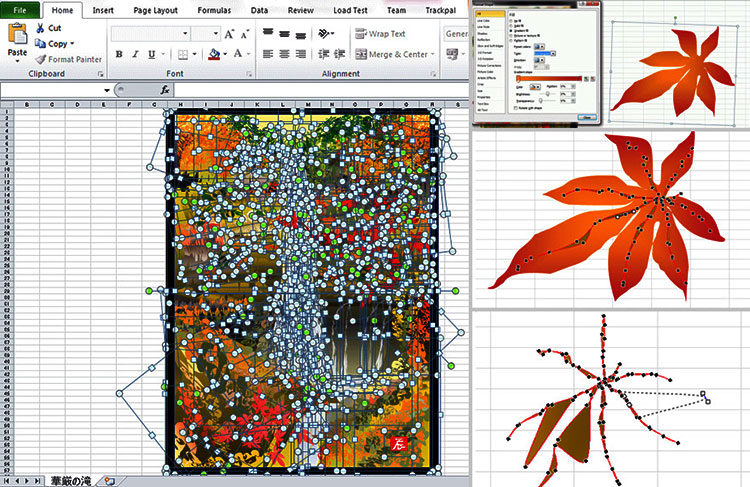Open the Name Box dropdown arrow
This screenshot has height=487, width=750.
pos(106,90)
